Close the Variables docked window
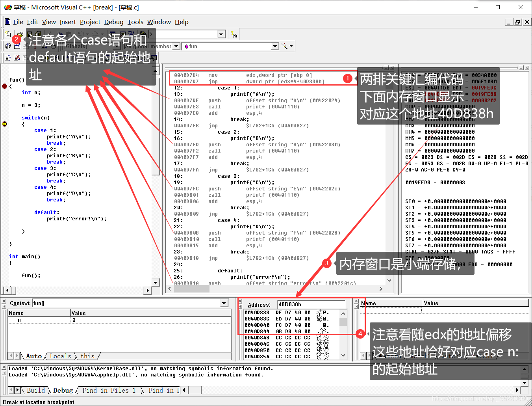Viewport: 532px width, 406px height. [x=4, y=301]
